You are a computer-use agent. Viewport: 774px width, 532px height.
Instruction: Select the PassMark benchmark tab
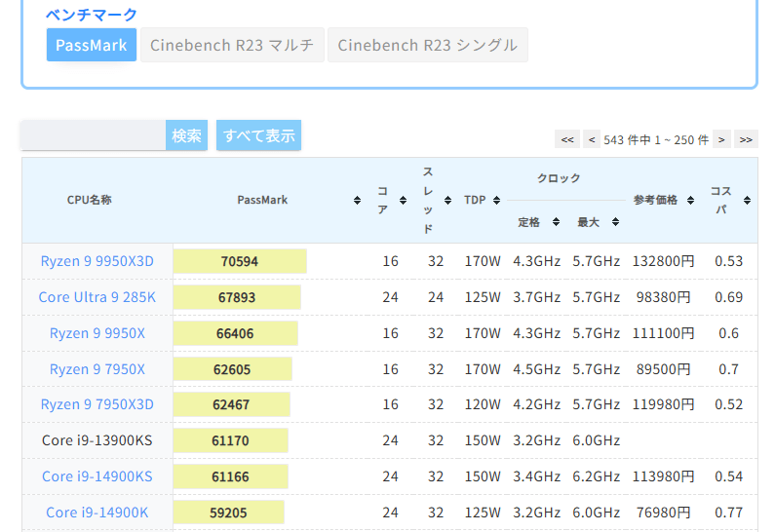tap(92, 45)
